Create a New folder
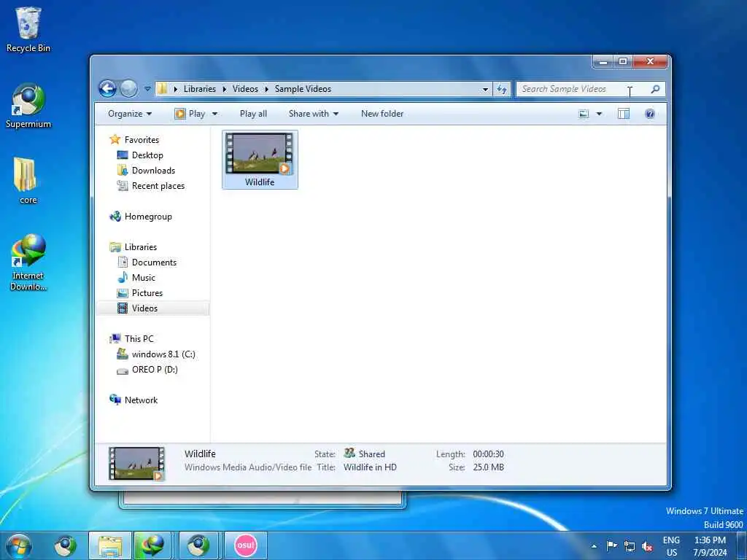The height and width of the screenshot is (560, 747). click(x=382, y=113)
